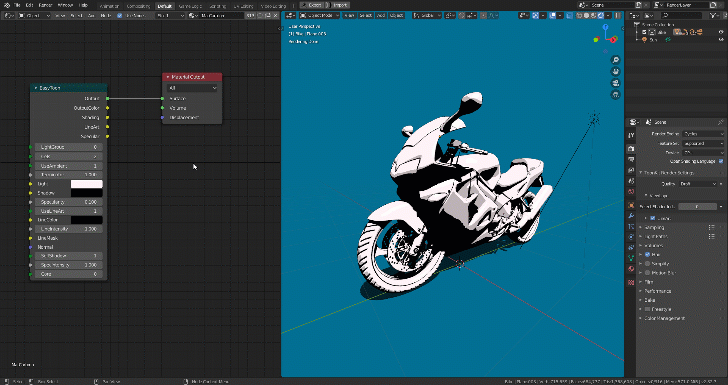Switch to the Video Editing workspace tab
The image size is (728, 385).
tap(273, 6)
